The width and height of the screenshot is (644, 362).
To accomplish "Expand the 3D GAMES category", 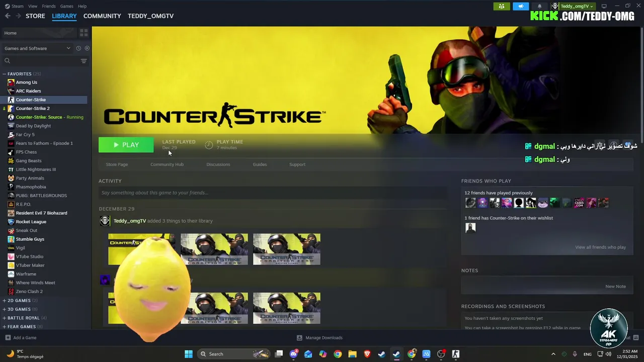I will point(4,309).
